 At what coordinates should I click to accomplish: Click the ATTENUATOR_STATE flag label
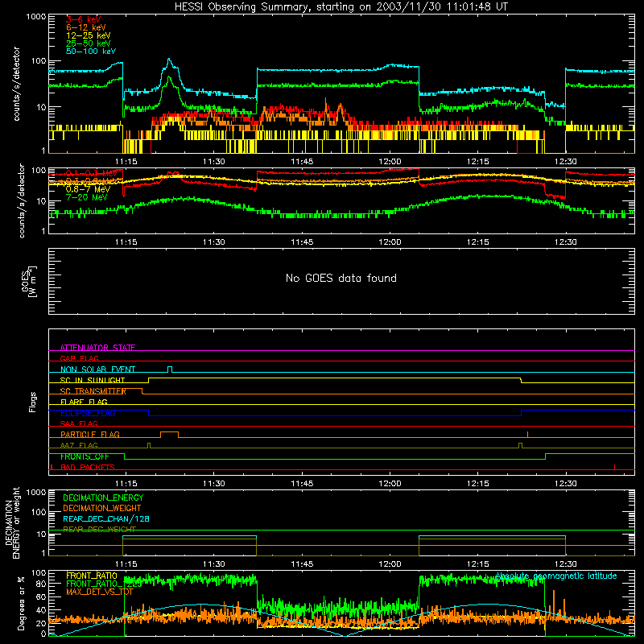pyautogui.click(x=97, y=348)
